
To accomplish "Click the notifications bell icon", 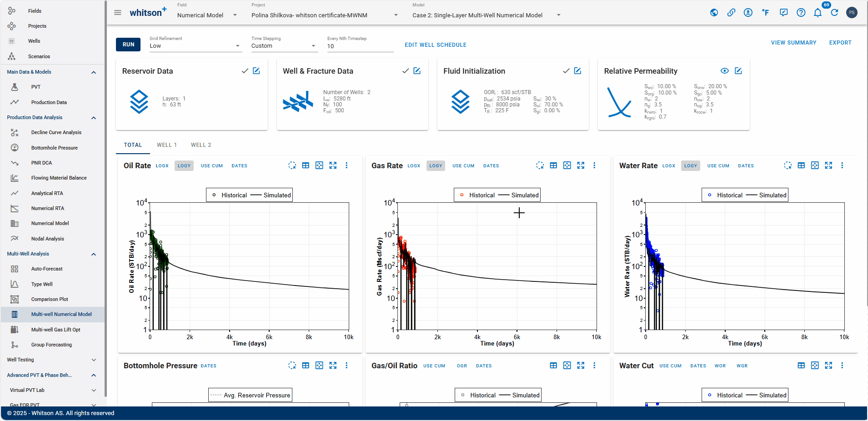I will (x=818, y=13).
